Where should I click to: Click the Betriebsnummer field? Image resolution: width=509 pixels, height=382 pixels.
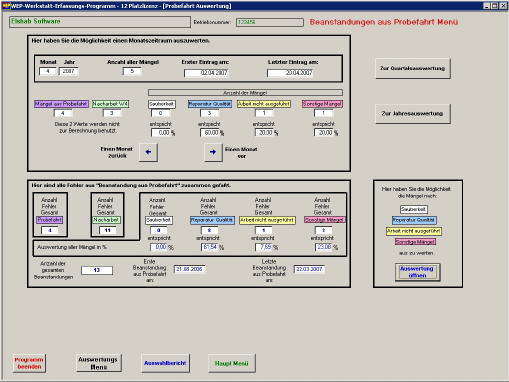270,22
